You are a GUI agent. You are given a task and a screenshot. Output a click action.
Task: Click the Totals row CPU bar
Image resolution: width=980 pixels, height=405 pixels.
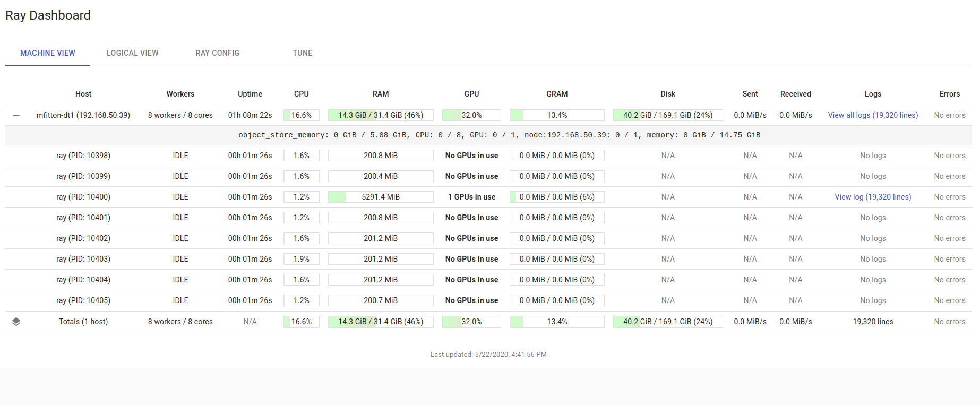(302, 322)
